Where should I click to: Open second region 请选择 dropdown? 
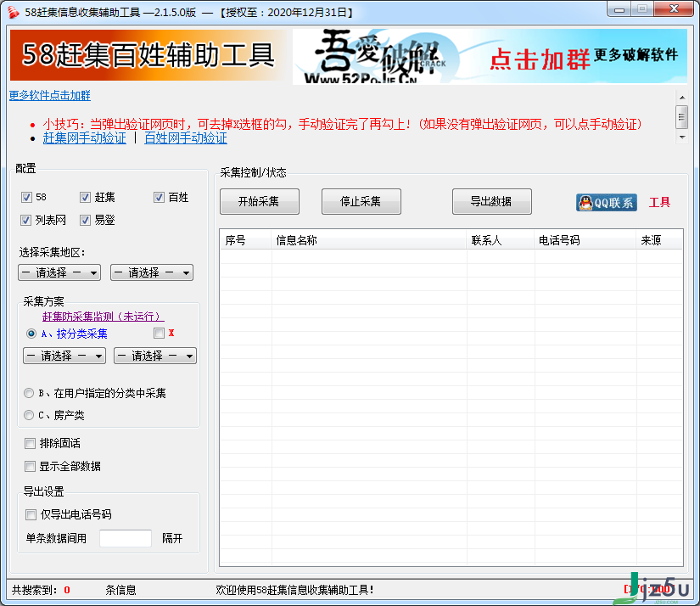tap(152, 272)
